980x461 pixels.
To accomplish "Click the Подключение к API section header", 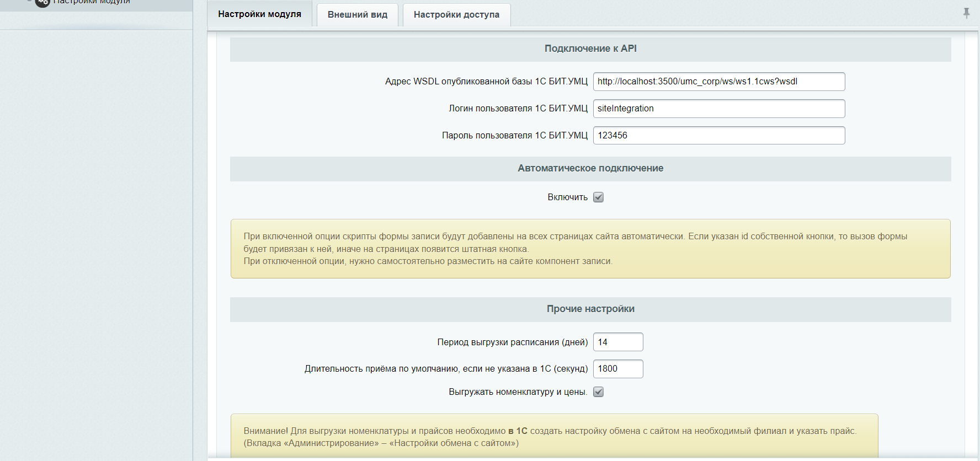I will click(x=590, y=49).
